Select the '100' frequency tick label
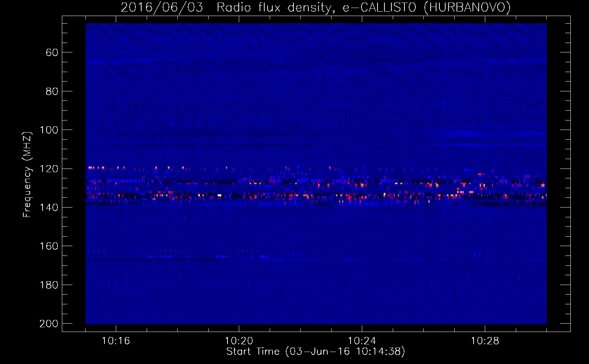Image resolution: width=589 pixels, height=364 pixels. 49,130
